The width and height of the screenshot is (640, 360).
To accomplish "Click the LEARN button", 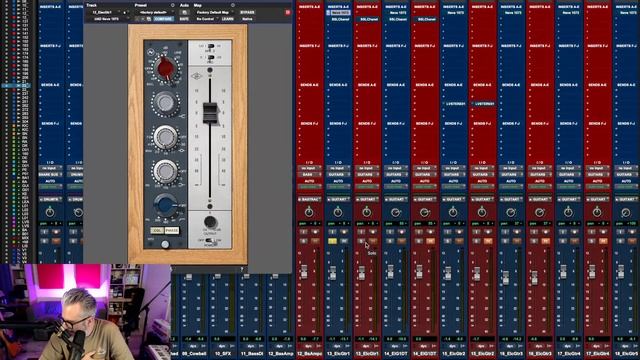I will (227, 19).
